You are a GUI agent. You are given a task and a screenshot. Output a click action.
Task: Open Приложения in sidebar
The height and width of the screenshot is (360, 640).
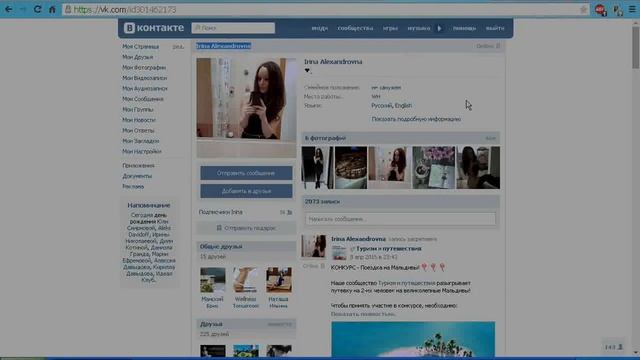(x=138, y=166)
